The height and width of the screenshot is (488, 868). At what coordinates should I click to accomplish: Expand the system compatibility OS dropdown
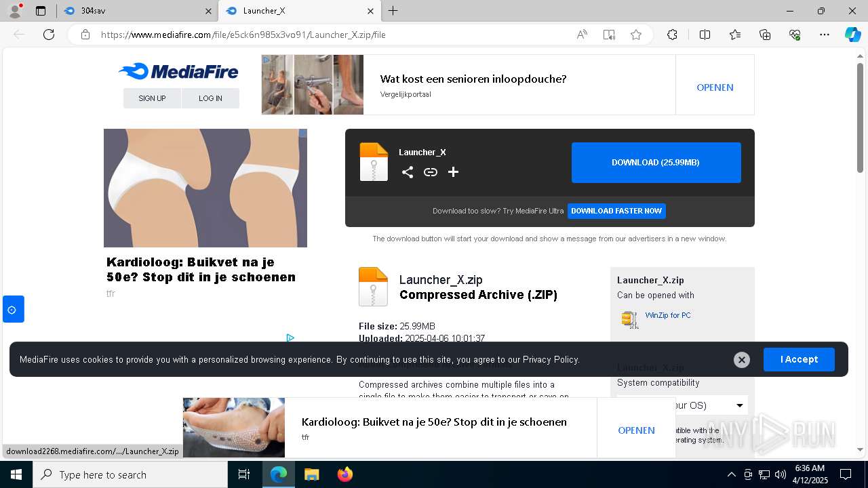682,405
